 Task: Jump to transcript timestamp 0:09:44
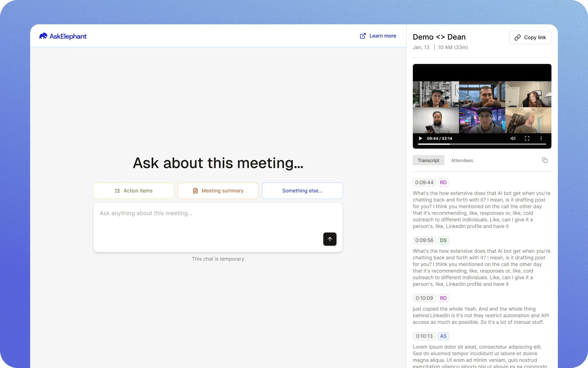coord(424,182)
